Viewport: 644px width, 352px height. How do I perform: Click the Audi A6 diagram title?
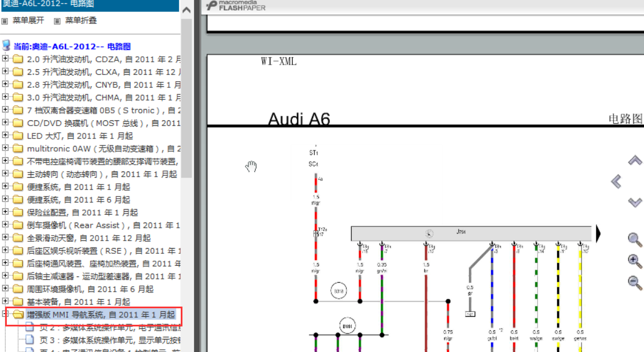[x=299, y=119]
